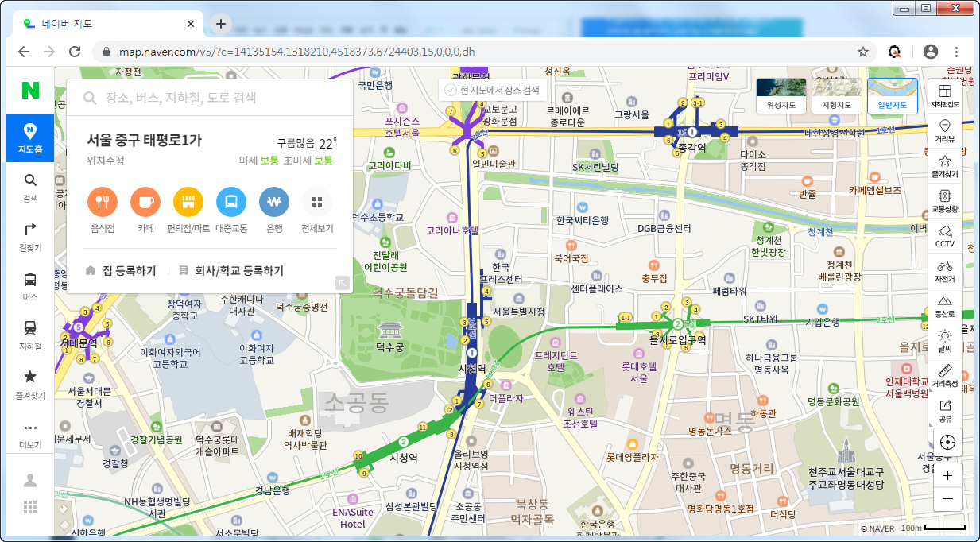
Task: Toggle the 지적편집도 map layer
Action: click(x=945, y=95)
